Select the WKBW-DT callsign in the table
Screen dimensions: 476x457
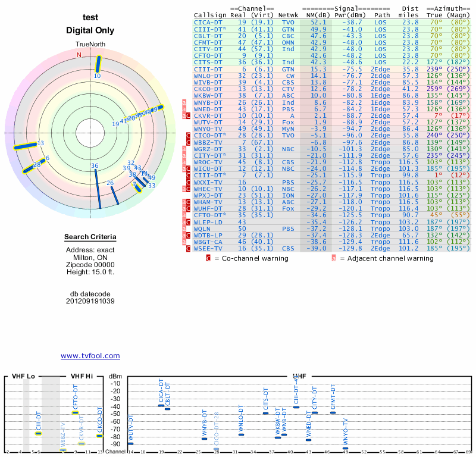[208, 96]
